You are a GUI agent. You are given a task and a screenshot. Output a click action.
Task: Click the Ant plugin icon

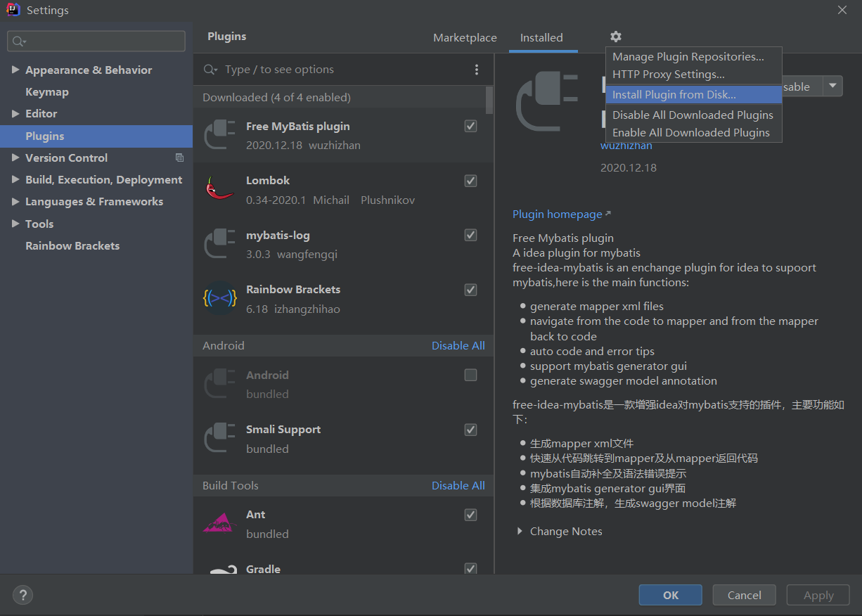pyautogui.click(x=219, y=524)
